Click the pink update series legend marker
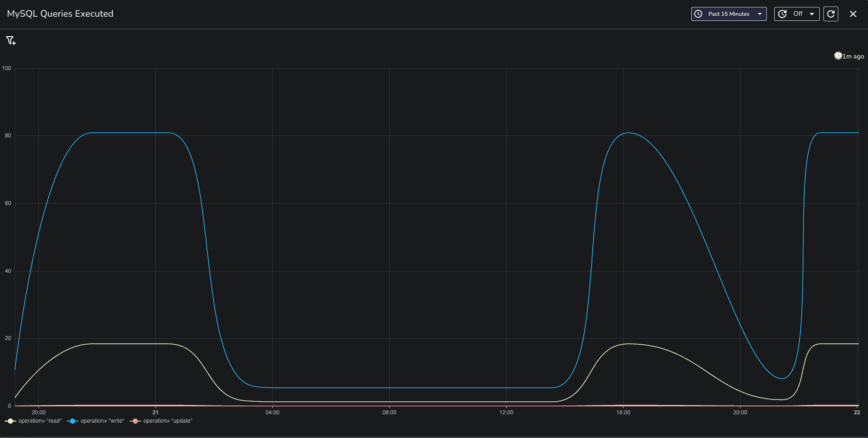Screen dimensions: 868x438 [x=135, y=421]
